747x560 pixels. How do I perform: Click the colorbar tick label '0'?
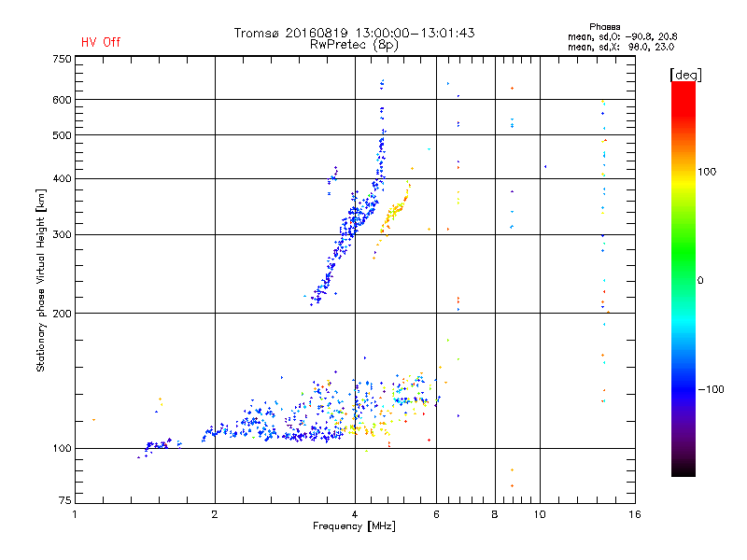point(700,281)
